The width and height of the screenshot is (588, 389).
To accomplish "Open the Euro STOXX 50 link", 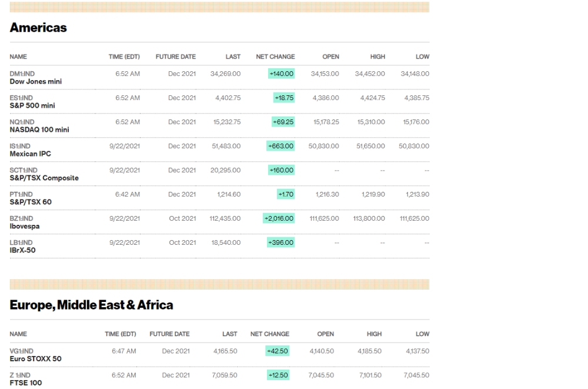I will 36,358.
